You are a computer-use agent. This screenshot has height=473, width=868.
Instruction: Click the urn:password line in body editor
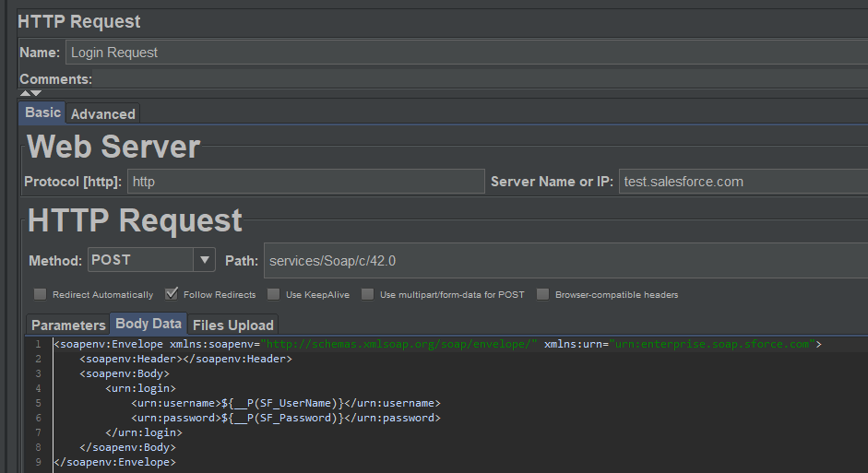click(286, 418)
